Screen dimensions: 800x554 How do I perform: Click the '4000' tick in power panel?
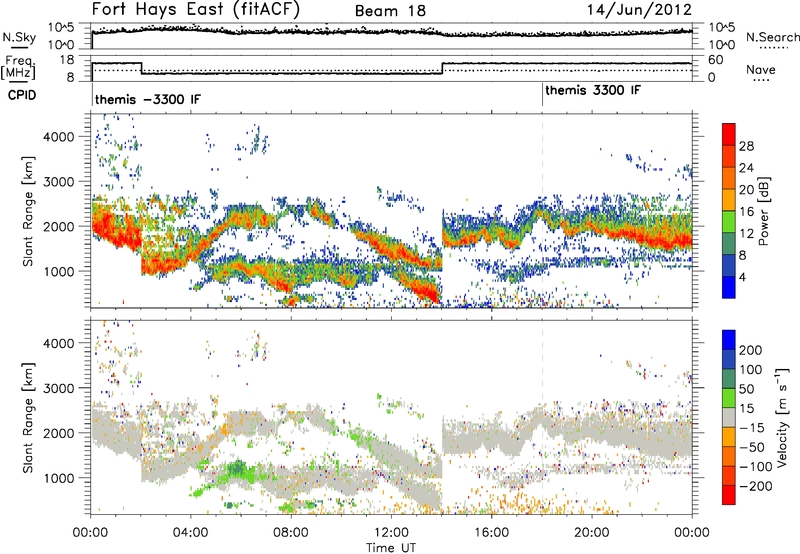click(x=59, y=137)
